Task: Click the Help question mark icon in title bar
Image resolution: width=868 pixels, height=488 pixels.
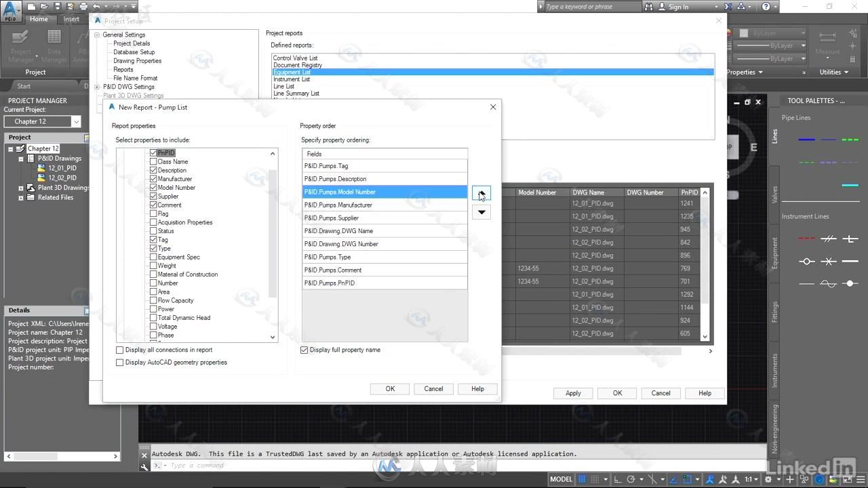Action: 766,7
